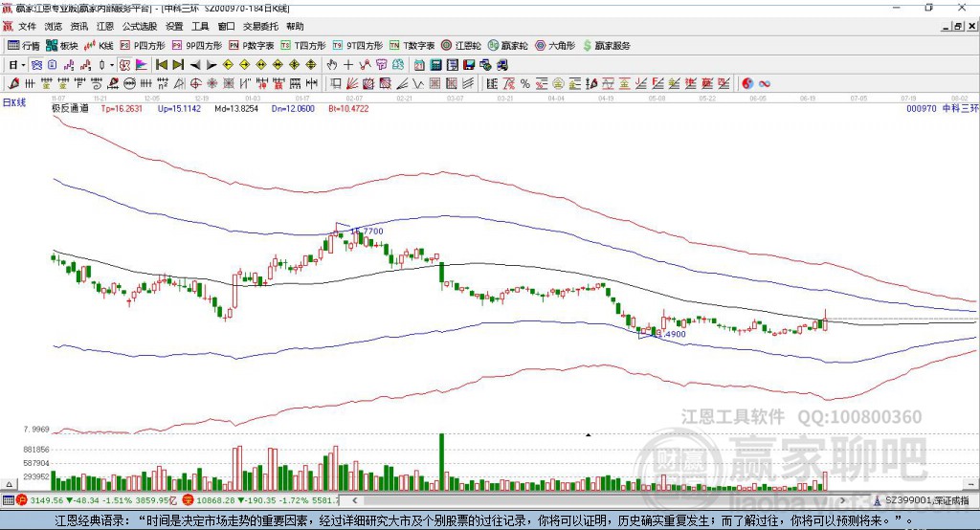Open the 行情 quotes view

(x=24, y=45)
